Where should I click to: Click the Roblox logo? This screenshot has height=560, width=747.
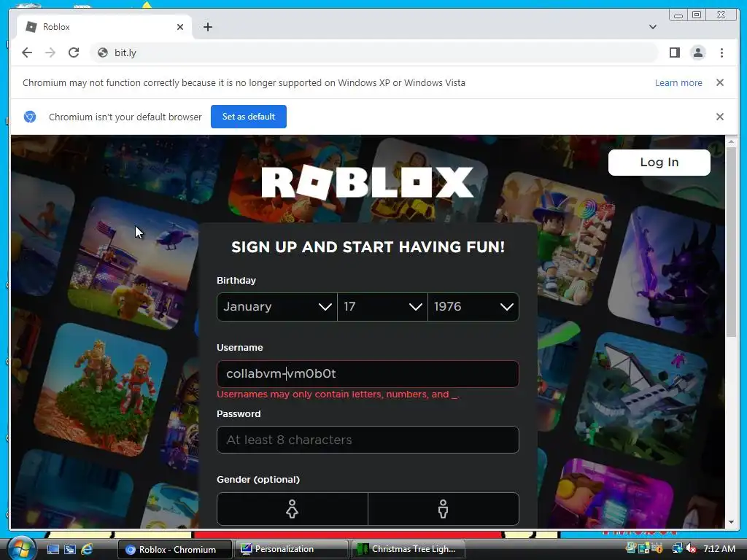tap(368, 182)
